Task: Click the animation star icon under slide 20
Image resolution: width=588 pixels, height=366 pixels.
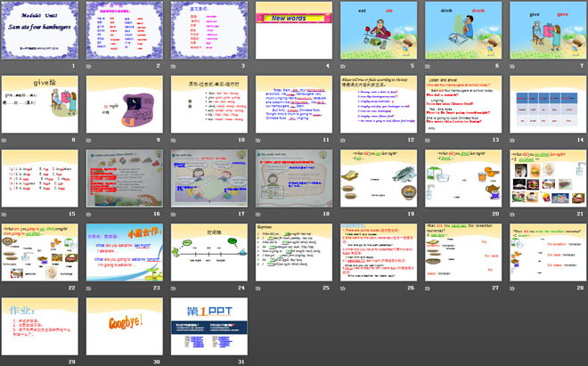Action: (428, 215)
